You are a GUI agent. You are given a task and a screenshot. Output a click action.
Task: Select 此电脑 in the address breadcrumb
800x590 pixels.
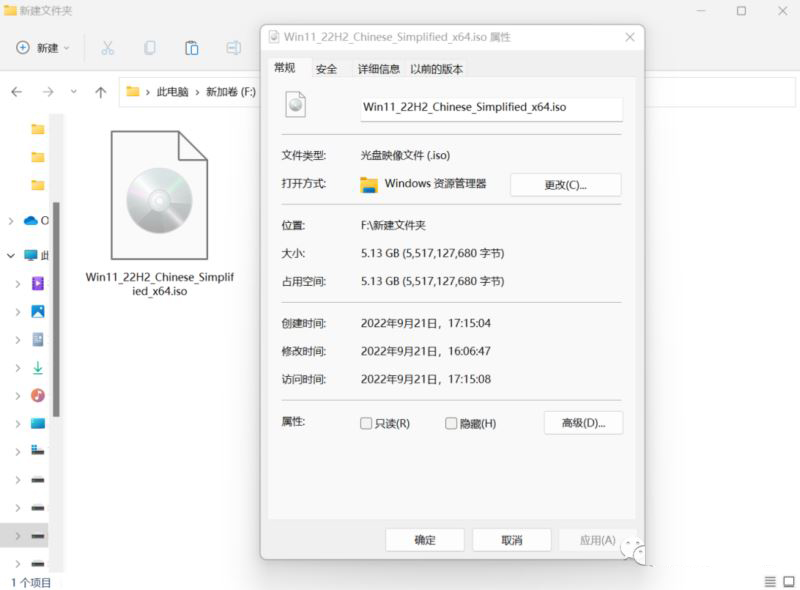(x=172, y=92)
